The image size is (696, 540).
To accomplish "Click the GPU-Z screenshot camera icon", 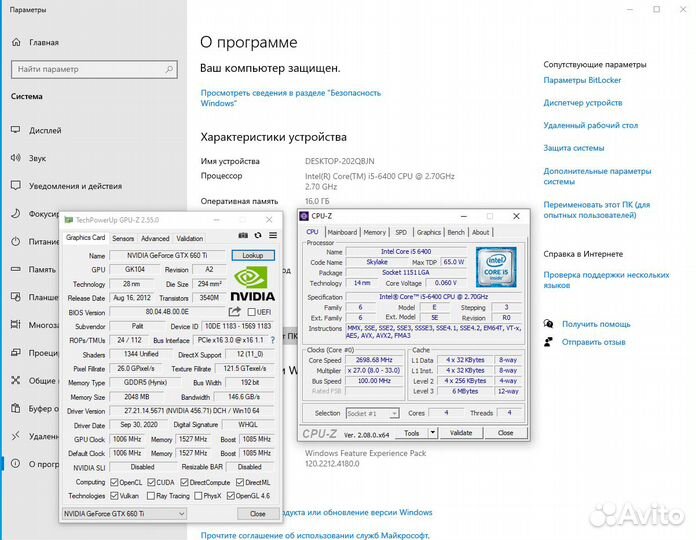I will [243, 237].
